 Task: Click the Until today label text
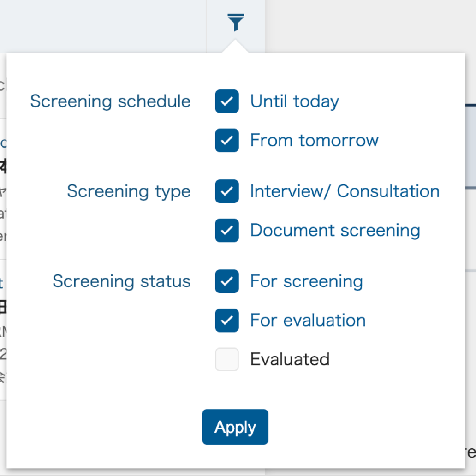coord(294,101)
